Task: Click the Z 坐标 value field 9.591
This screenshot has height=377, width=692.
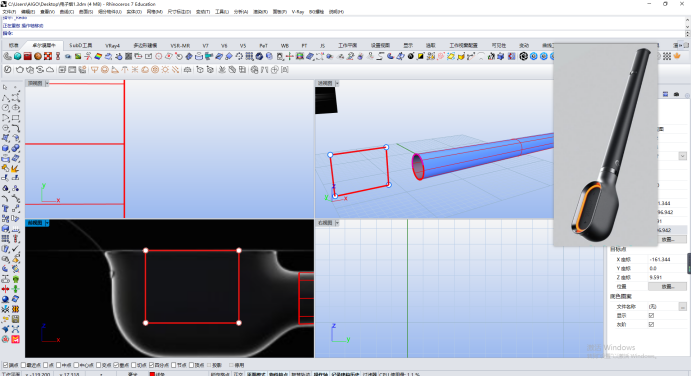Action: [667, 278]
